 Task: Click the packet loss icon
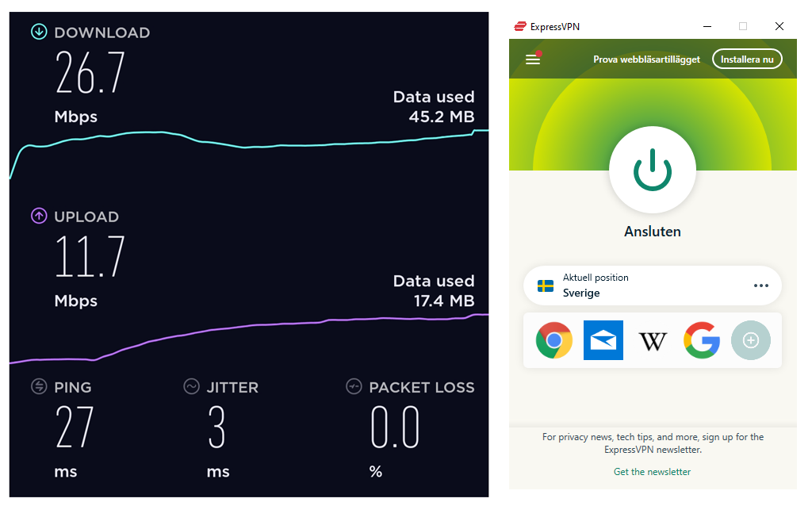coord(354,386)
